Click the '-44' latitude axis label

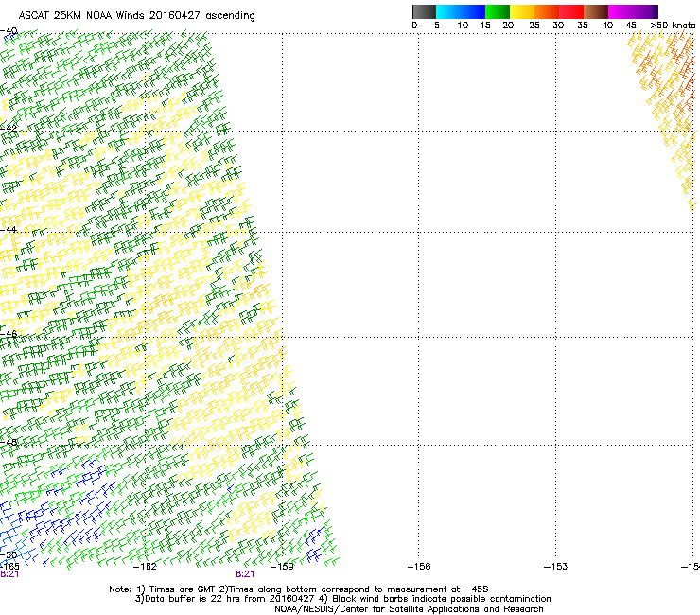coord(9,230)
